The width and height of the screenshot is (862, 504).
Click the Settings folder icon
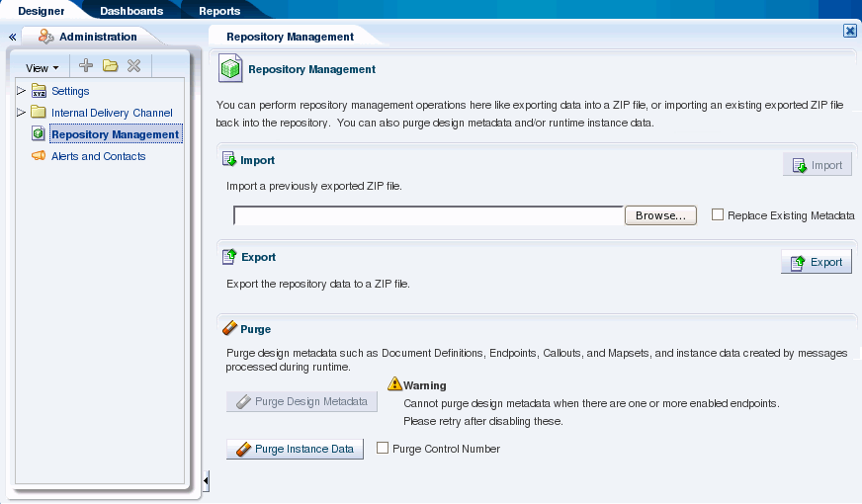(39, 90)
